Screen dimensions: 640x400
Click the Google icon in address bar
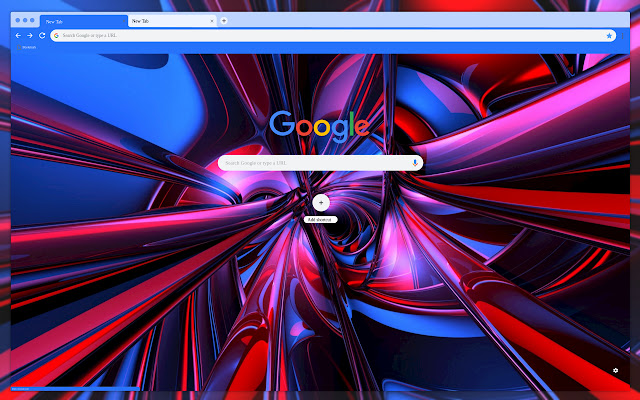(x=56, y=36)
